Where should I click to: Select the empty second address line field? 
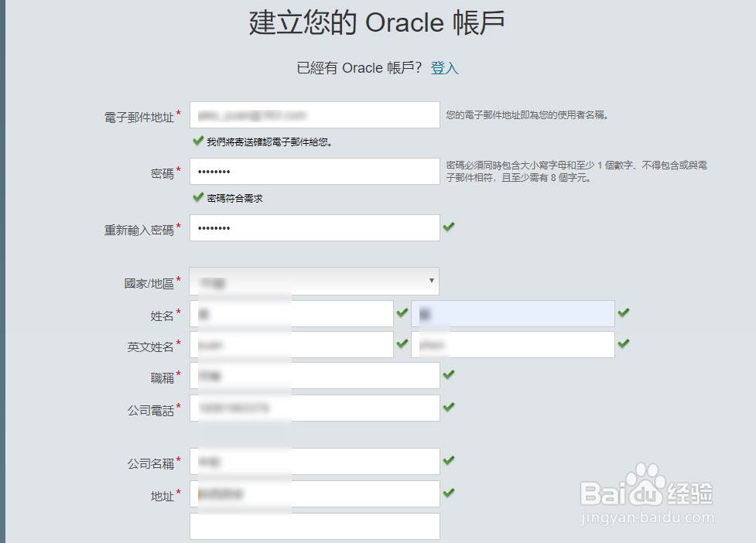315,526
